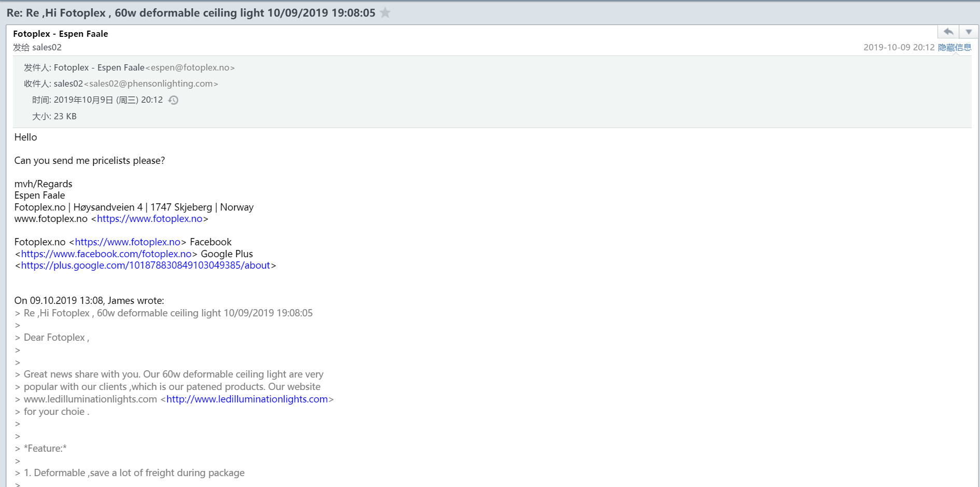Open the ledilluminationlights.com link
The width and height of the screenshot is (980, 487).
247,399
